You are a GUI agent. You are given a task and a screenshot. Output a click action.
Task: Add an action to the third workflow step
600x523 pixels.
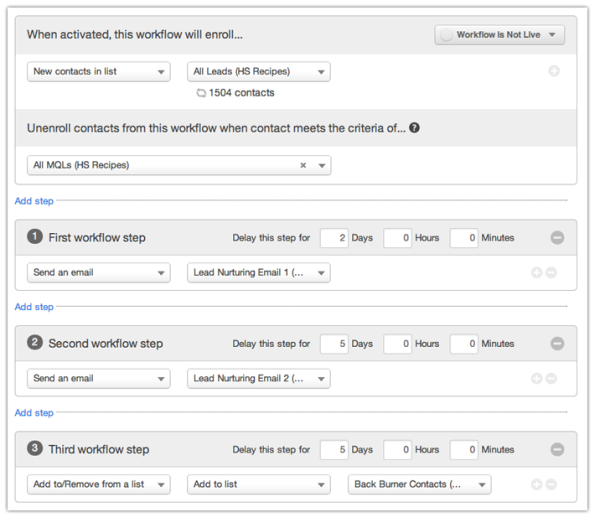point(537,485)
